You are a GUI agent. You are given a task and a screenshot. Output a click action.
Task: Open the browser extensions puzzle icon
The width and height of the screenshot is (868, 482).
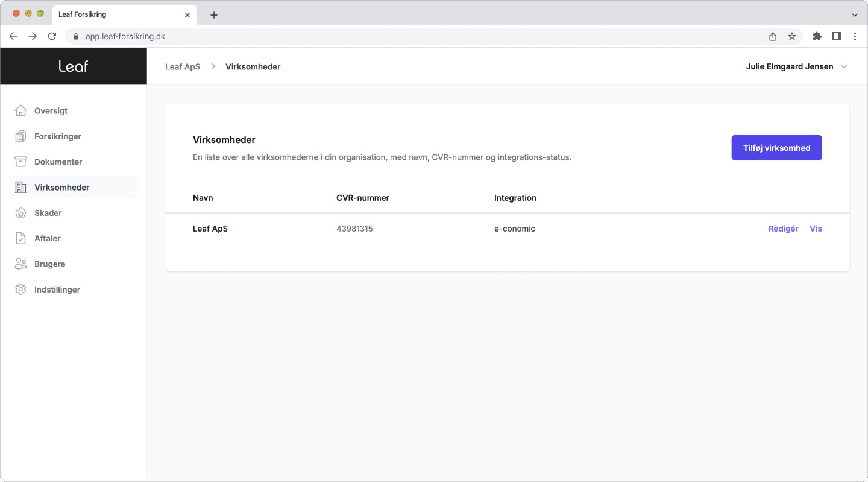[817, 36]
